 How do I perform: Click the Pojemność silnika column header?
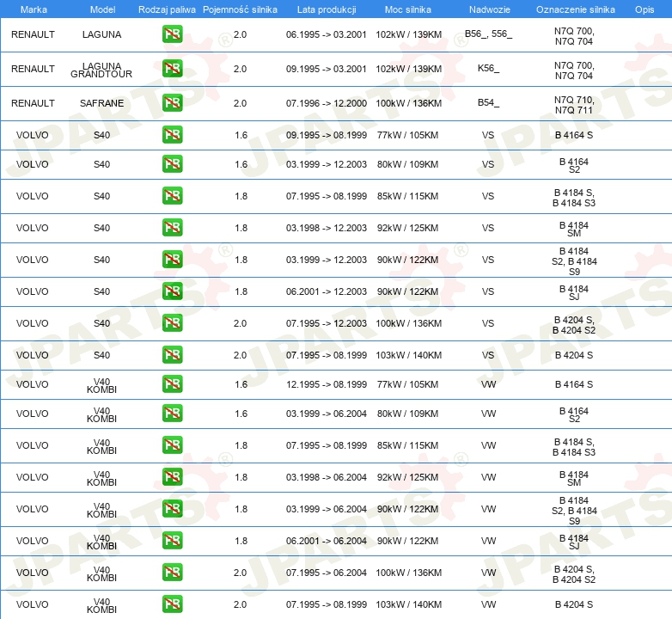pyautogui.click(x=240, y=9)
